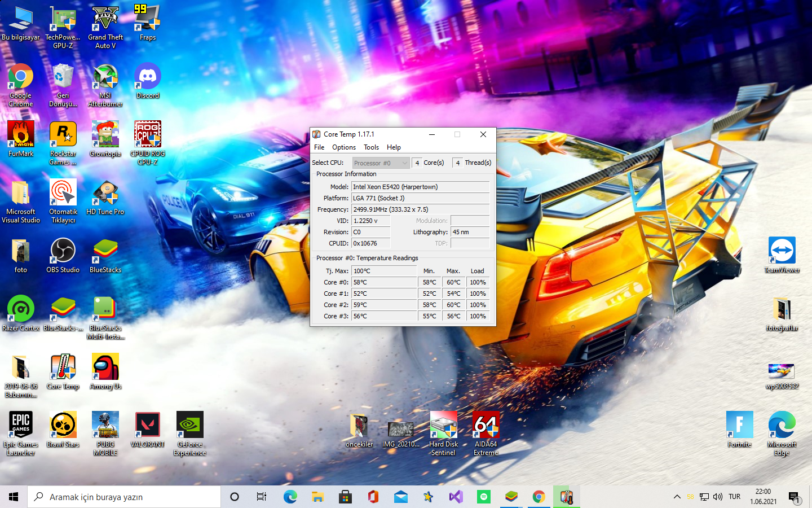
Task: Click the Core #2 current temperature 59°C
Action: pyautogui.click(x=385, y=305)
